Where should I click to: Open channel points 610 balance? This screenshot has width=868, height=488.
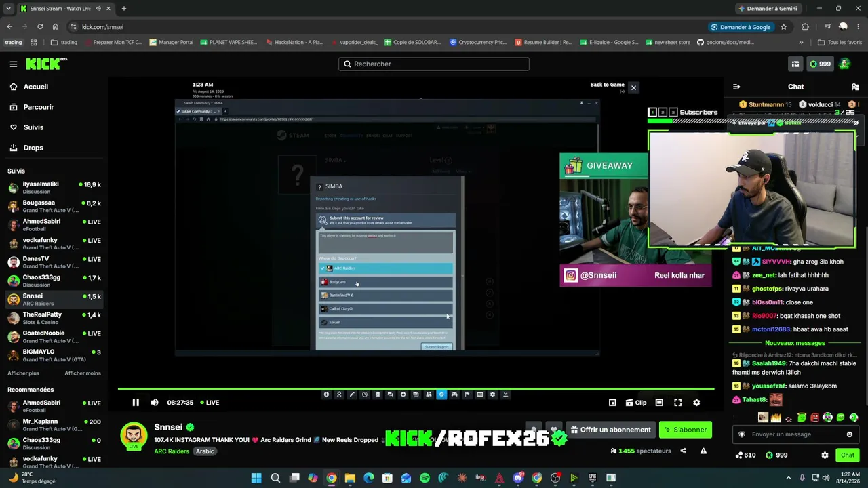[745, 455]
